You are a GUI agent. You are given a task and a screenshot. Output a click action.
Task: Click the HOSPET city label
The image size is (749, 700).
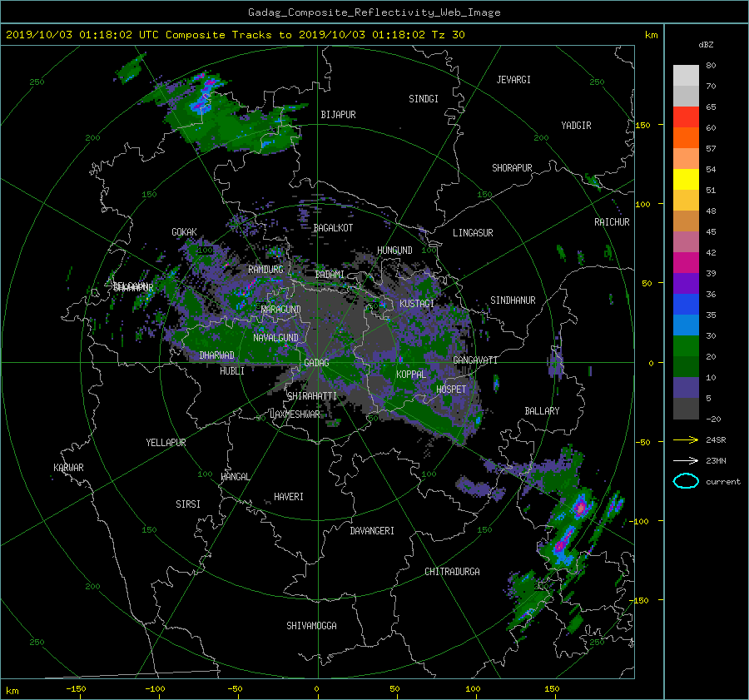[451, 390]
